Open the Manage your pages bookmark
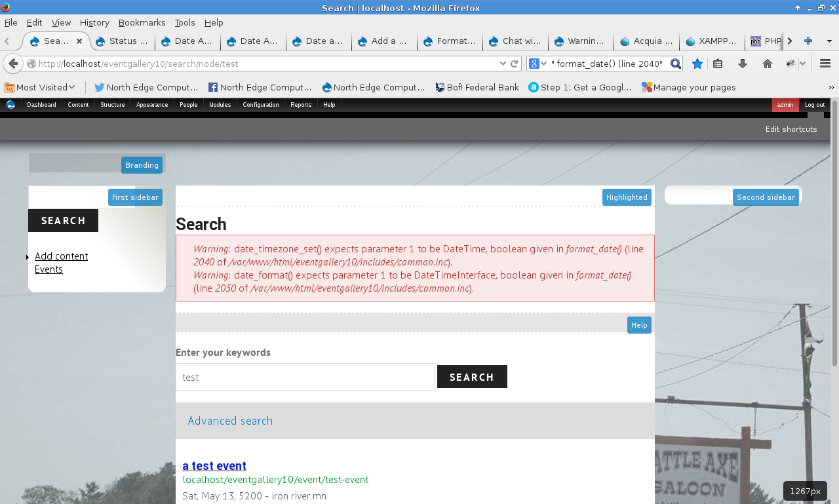The height and width of the screenshot is (504, 839). point(689,87)
